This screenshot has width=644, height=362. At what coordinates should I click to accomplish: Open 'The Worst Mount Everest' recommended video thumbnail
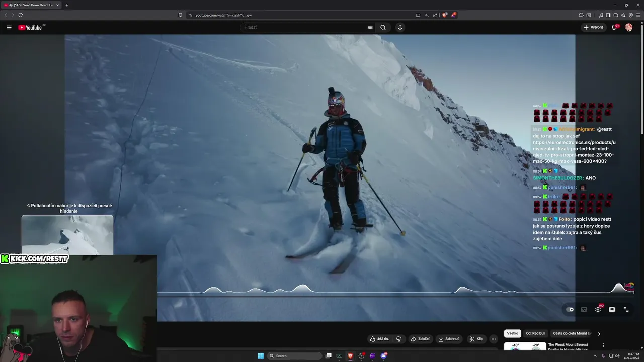(525, 346)
